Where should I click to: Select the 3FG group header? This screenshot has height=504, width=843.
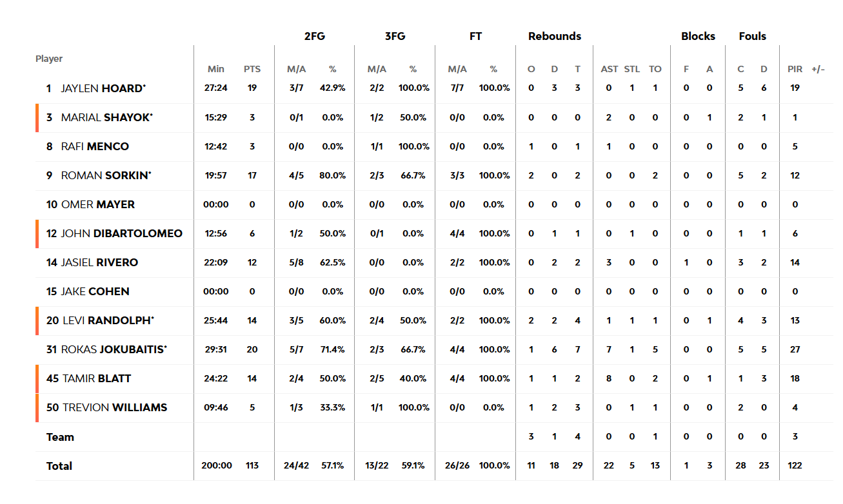tap(395, 36)
